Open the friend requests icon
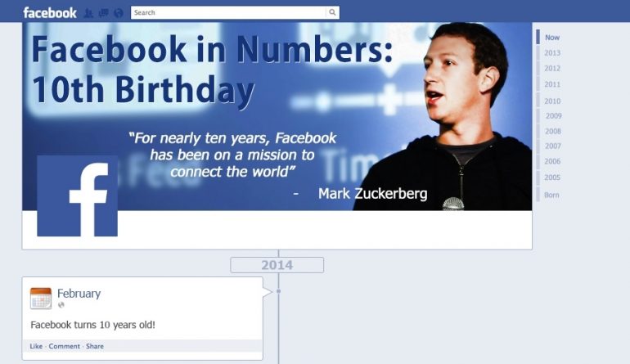Image resolution: width=630 pixels, height=364 pixels. (x=88, y=13)
